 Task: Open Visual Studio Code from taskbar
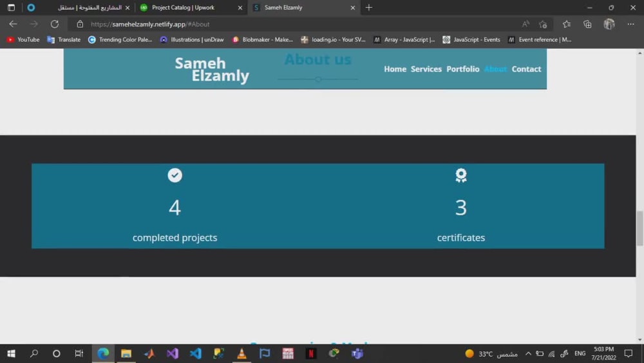tap(196, 353)
